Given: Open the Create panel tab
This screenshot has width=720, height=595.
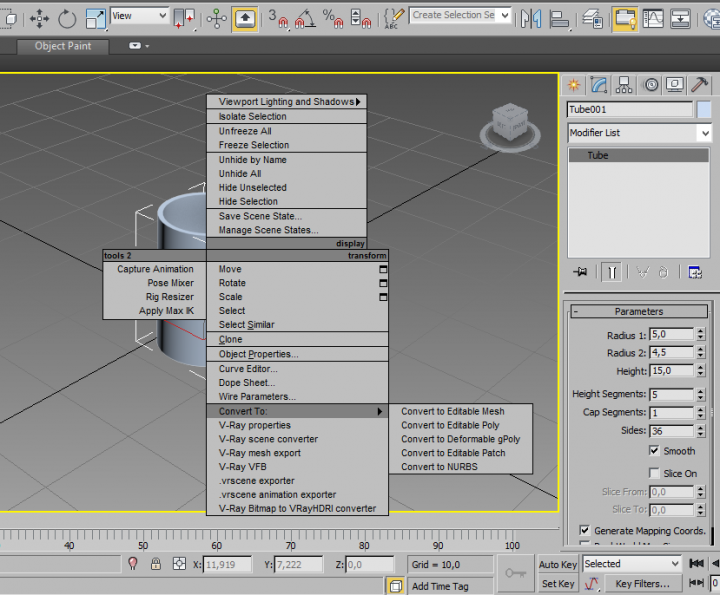Looking at the screenshot, I should [x=574, y=85].
